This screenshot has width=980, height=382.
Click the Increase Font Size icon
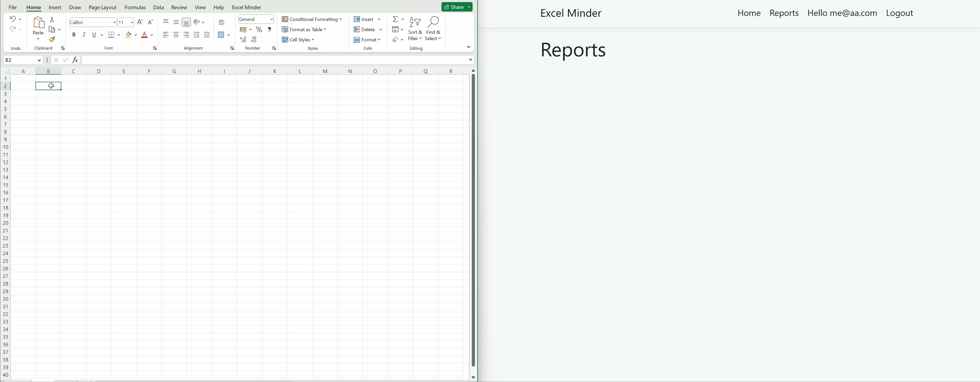(x=140, y=23)
